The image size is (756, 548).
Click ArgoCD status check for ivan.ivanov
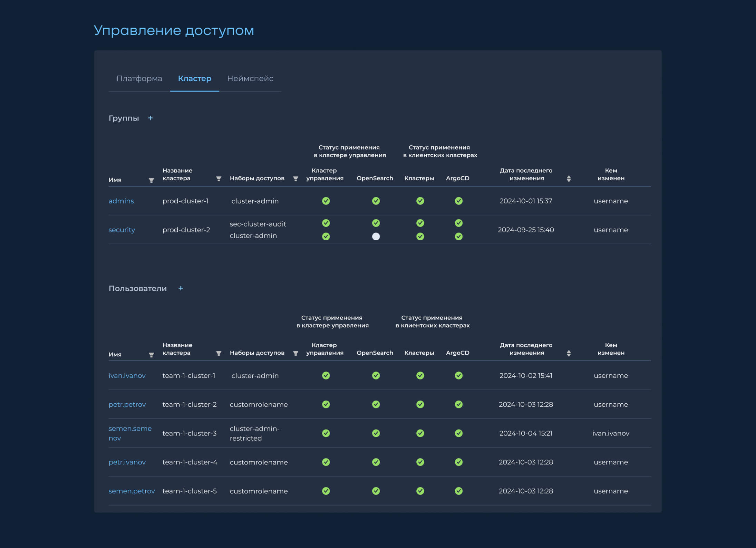[458, 376]
